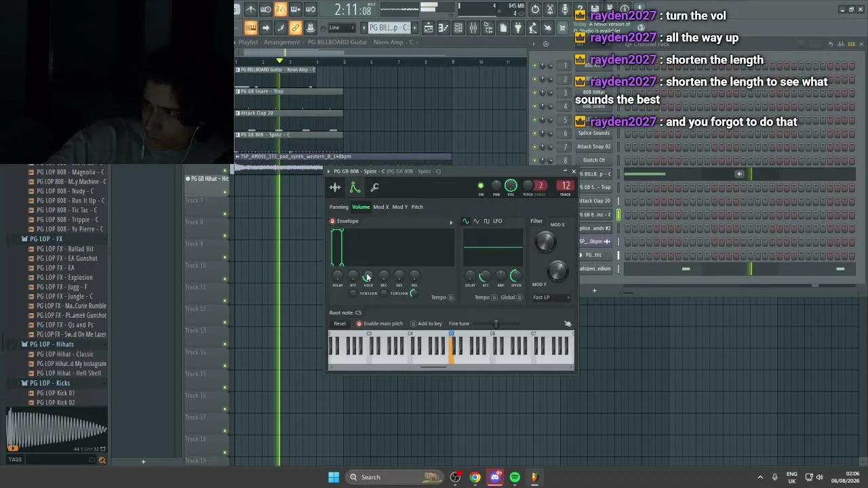Adjust the envelope HOLD knob
The height and width of the screenshot is (488, 868).
click(368, 276)
